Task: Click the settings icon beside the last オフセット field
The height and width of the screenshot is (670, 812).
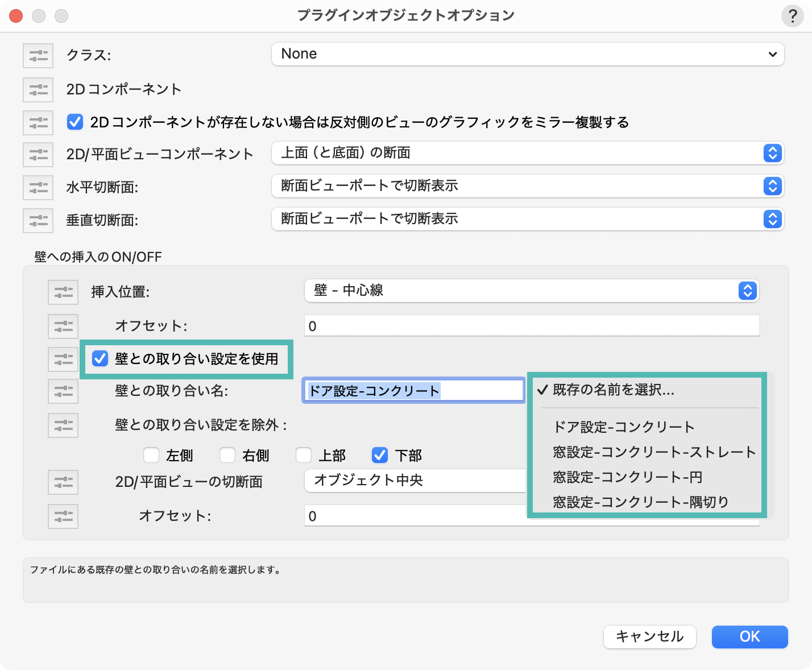Action: click(63, 516)
